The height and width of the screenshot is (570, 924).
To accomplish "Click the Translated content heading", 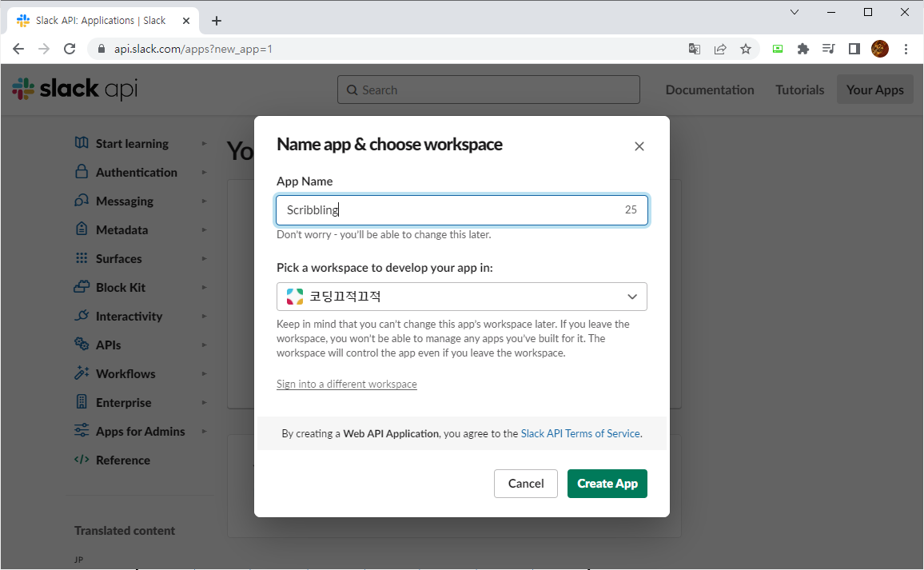I will pos(125,531).
